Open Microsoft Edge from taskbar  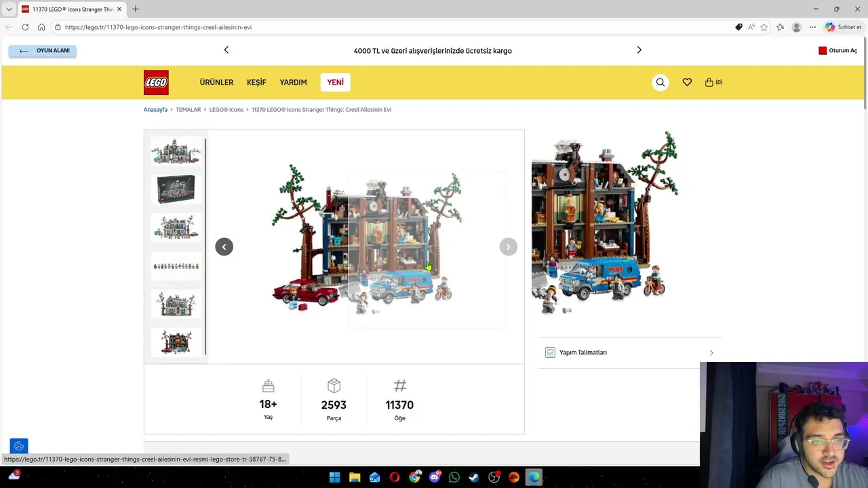[x=534, y=477]
